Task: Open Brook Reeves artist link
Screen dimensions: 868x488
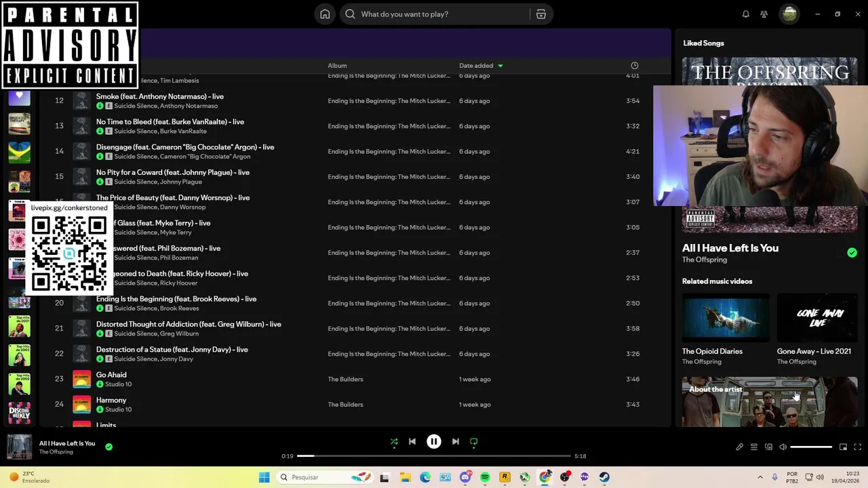Action: coord(179,308)
